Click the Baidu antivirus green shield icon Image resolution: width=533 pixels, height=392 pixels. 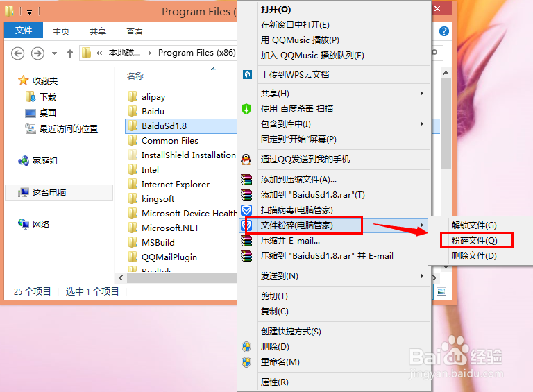246,109
